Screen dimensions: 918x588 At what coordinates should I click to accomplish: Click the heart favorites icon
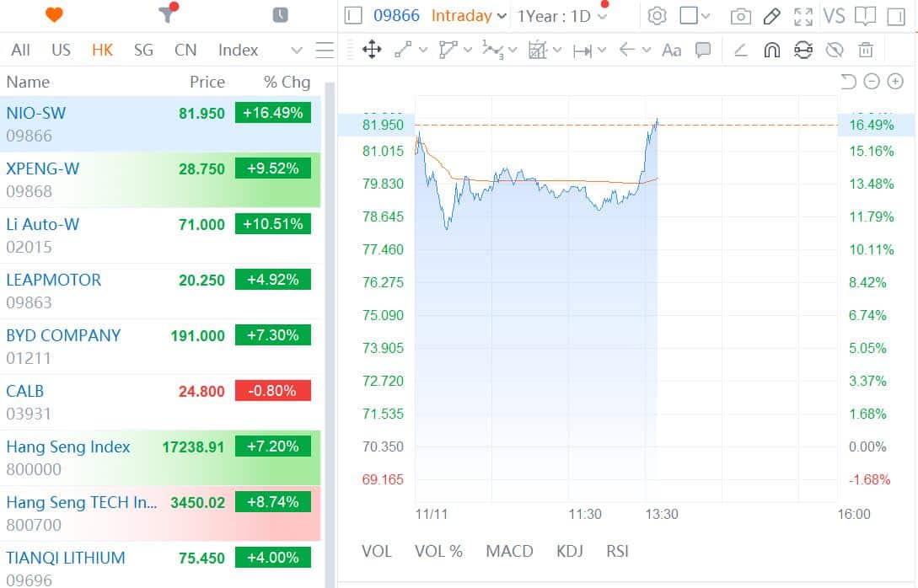[52, 13]
